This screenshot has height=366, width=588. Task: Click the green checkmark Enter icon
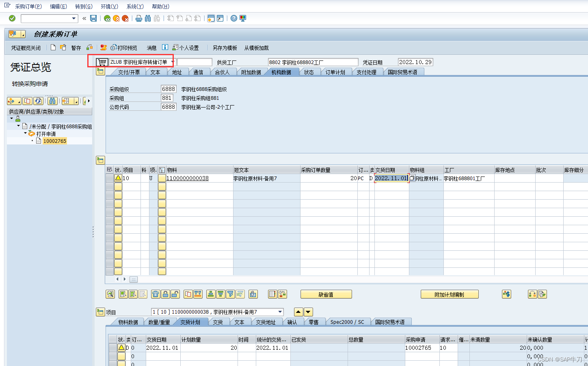coord(12,18)
